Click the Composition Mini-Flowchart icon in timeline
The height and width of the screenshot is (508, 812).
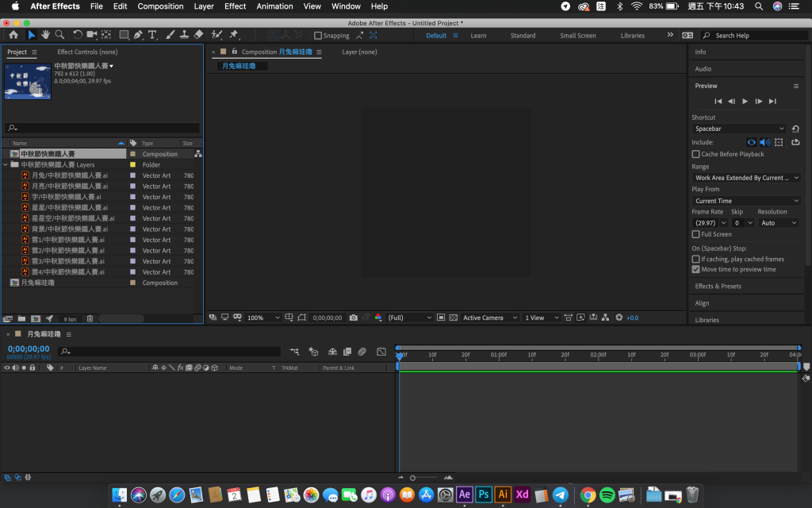294,352
